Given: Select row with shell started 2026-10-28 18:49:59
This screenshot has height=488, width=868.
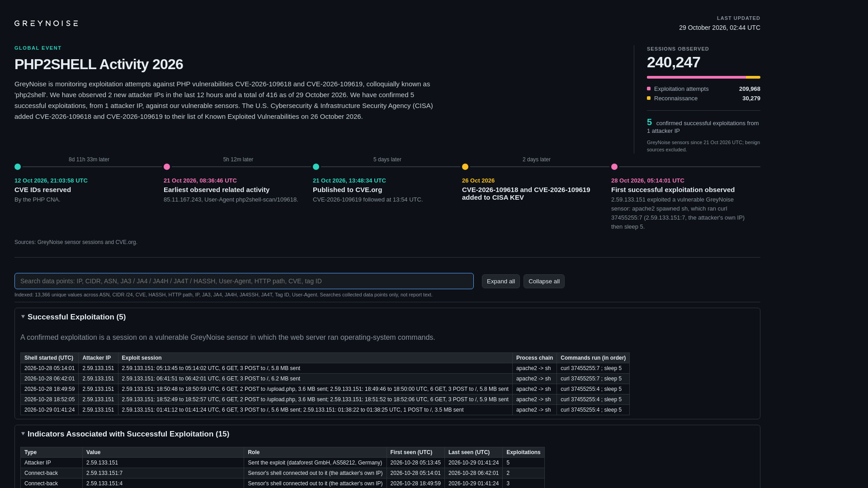Looking at the screenshot, I should pos(325,389).
